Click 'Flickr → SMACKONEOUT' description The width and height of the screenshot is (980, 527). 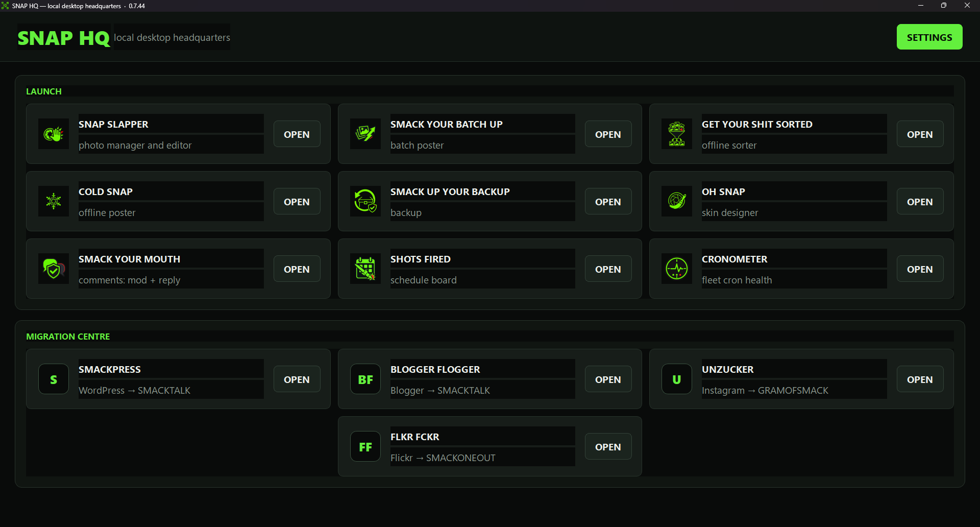443,458
